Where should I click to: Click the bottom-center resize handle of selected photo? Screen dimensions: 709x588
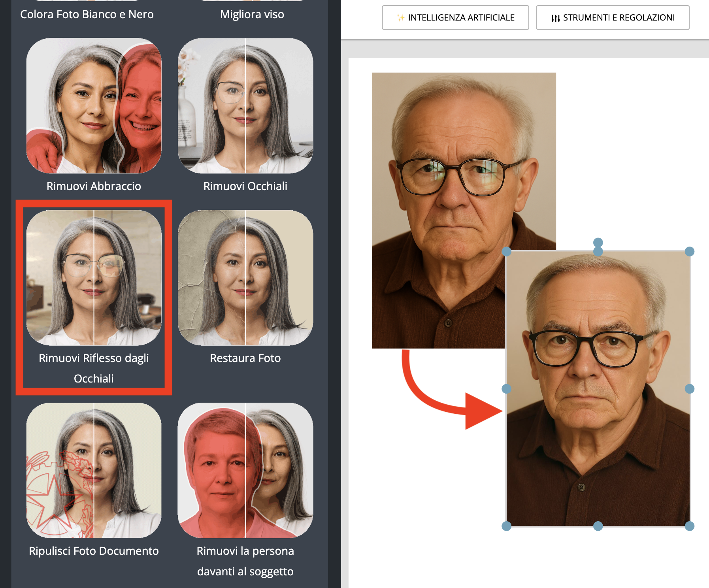click(598, 526)
